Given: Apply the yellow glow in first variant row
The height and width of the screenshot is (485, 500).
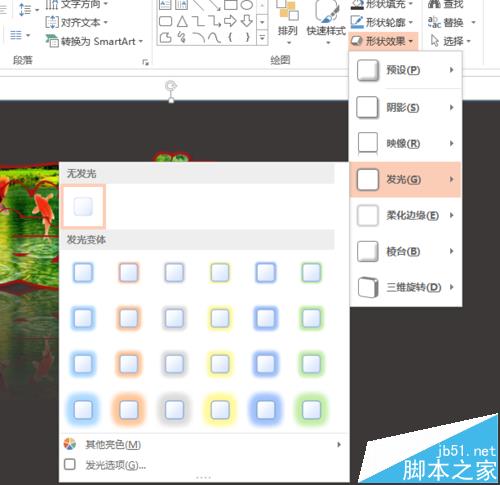Looking at the screenshot, I should coord(220,272).
